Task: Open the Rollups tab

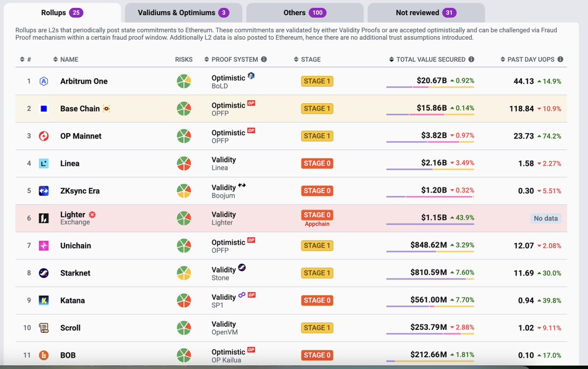Action: (x=62, y=13)
